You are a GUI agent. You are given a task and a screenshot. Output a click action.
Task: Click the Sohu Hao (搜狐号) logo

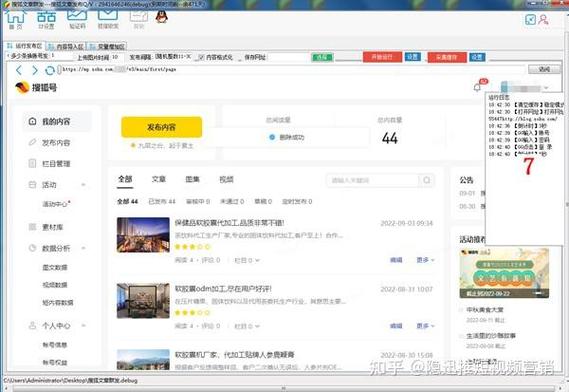36,87
